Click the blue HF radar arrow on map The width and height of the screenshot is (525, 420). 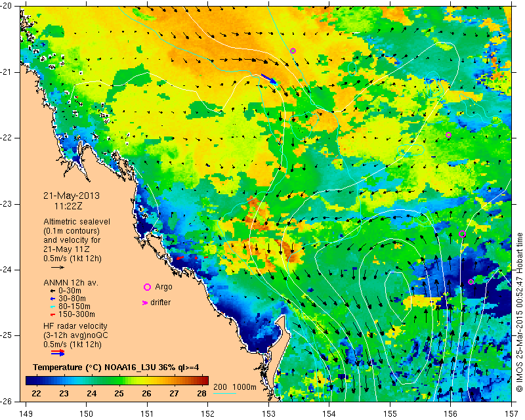pos(269,79)
